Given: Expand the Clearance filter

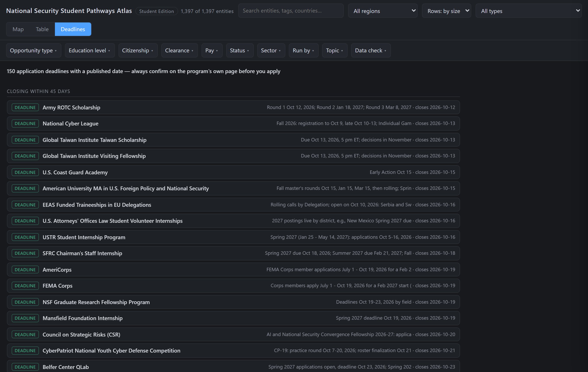Looking at the screenshot, I should [179, 51].
